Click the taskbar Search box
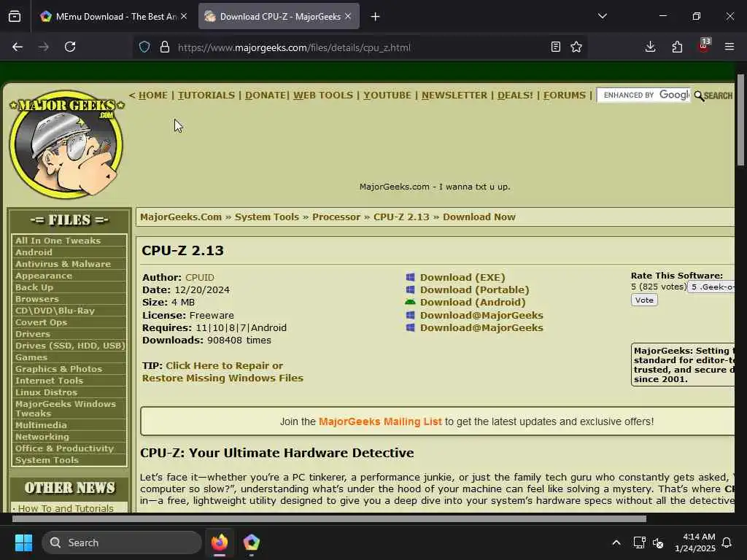Image resolution: width=747 pixels, height=560 pixels. (122, 542)
